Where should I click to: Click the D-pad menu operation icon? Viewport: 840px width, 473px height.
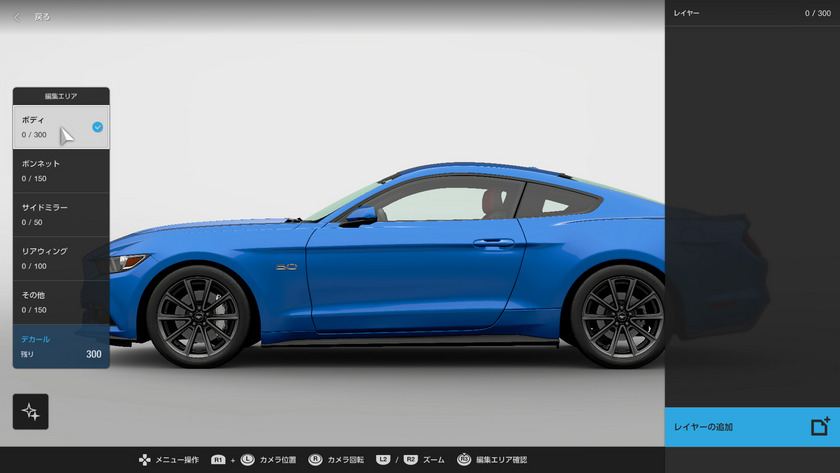144,459
